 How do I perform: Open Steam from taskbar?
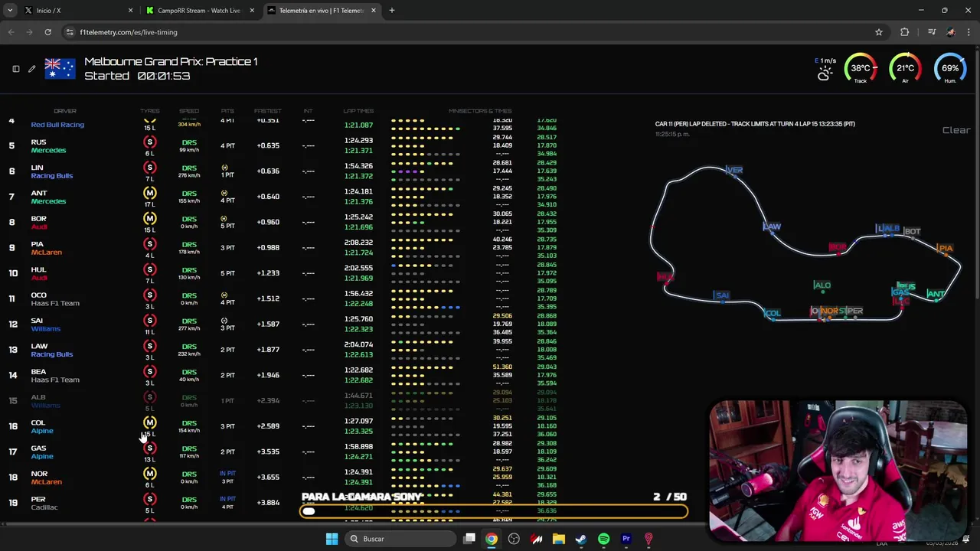581,539
